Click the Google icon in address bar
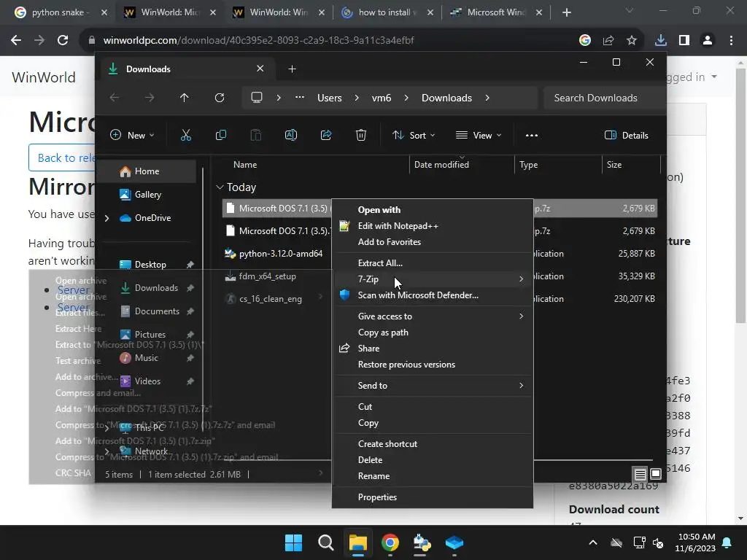747x560 pixels. click(585, 40)
